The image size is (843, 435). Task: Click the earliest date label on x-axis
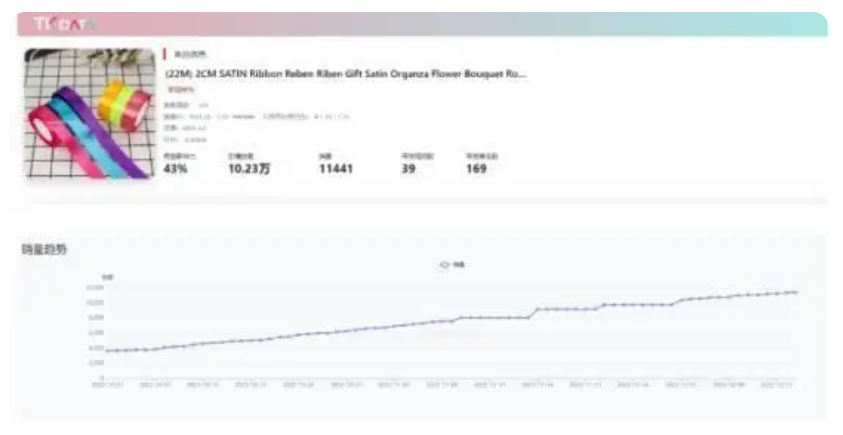105,383
